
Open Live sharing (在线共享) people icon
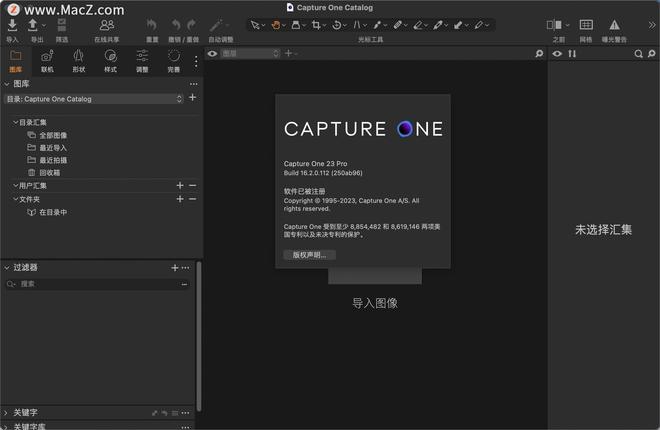point(107,25)
